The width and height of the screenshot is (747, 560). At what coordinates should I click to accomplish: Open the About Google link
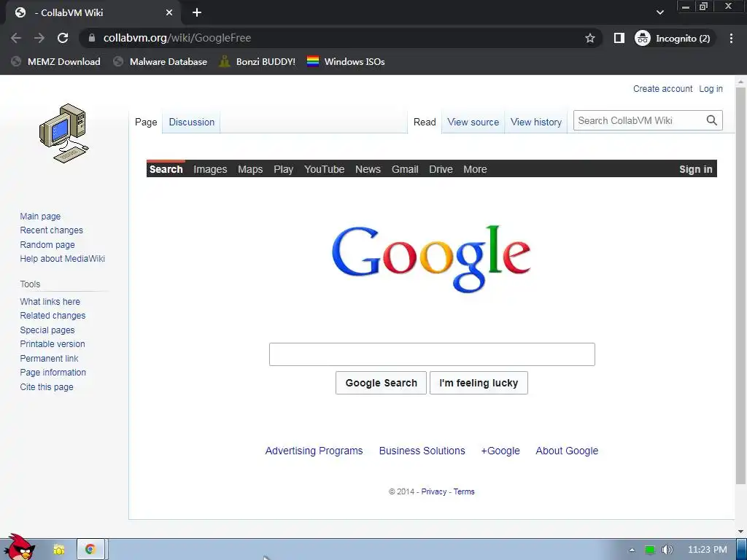(567, 451)
